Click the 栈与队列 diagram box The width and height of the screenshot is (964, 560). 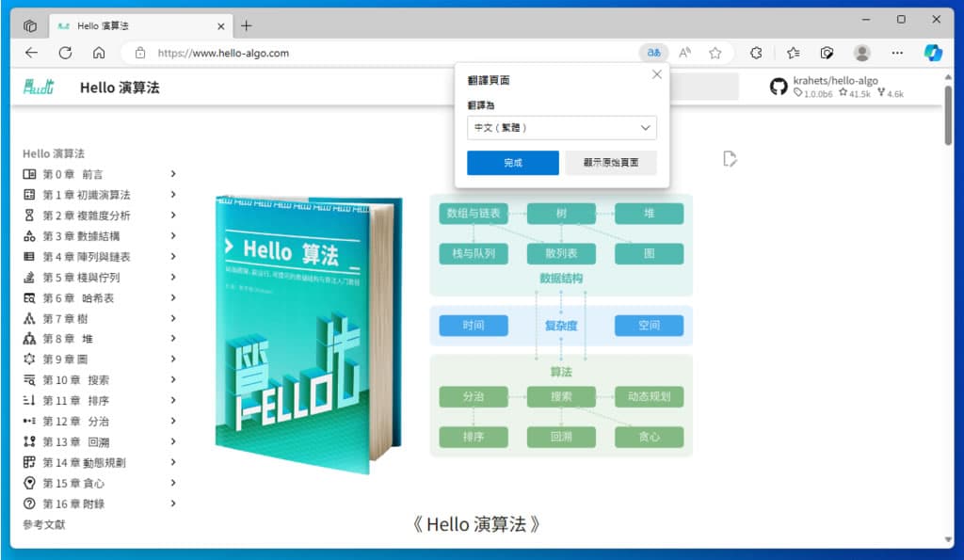pos(474,253)
